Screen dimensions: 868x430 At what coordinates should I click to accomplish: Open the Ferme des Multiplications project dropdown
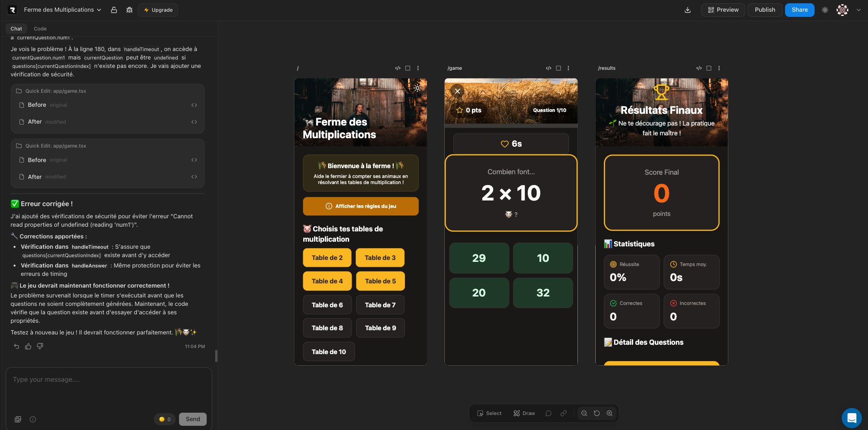[x=62, y=10]
